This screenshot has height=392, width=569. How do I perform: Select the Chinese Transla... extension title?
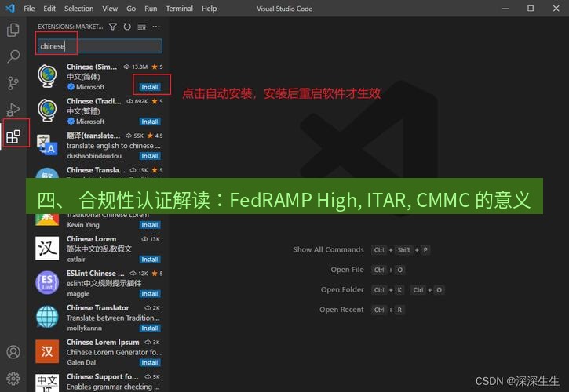96,170
